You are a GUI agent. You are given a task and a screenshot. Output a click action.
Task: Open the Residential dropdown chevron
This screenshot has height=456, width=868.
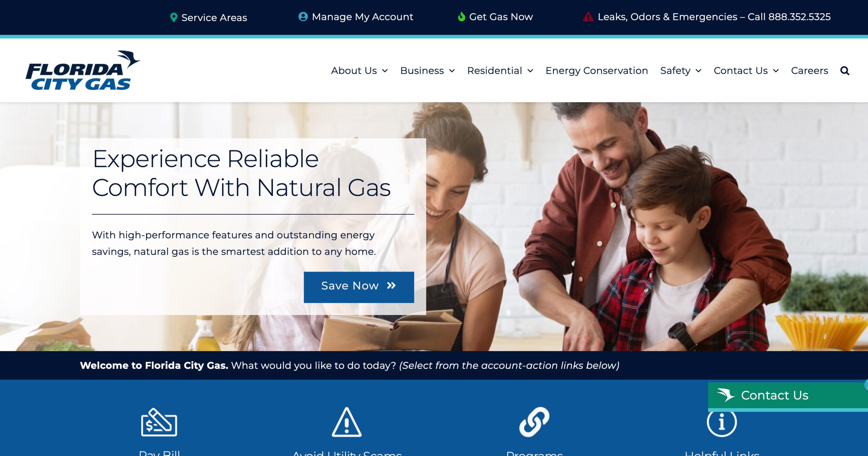(530, 71)
